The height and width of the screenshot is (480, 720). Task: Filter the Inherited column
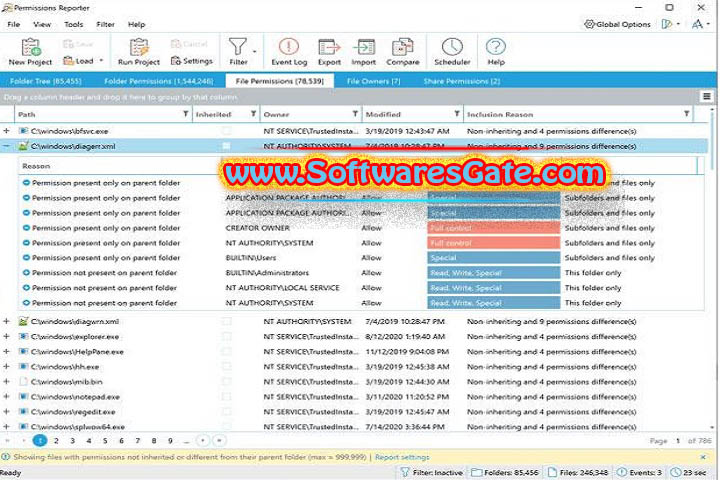(x=253, y=114)
